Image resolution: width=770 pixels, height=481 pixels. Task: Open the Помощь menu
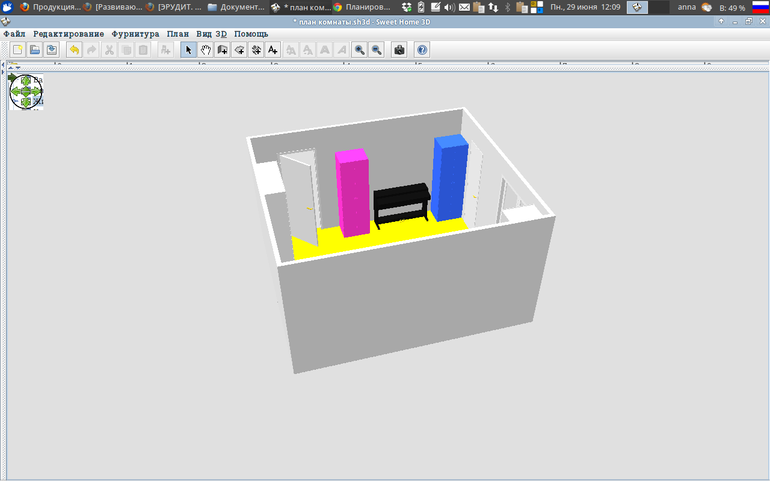(251, 33)
